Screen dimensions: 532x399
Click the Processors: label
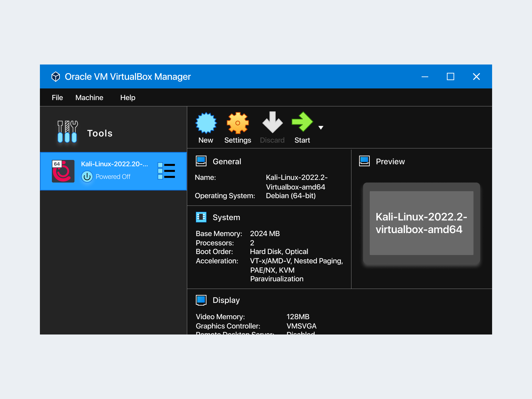coord(215,243)
